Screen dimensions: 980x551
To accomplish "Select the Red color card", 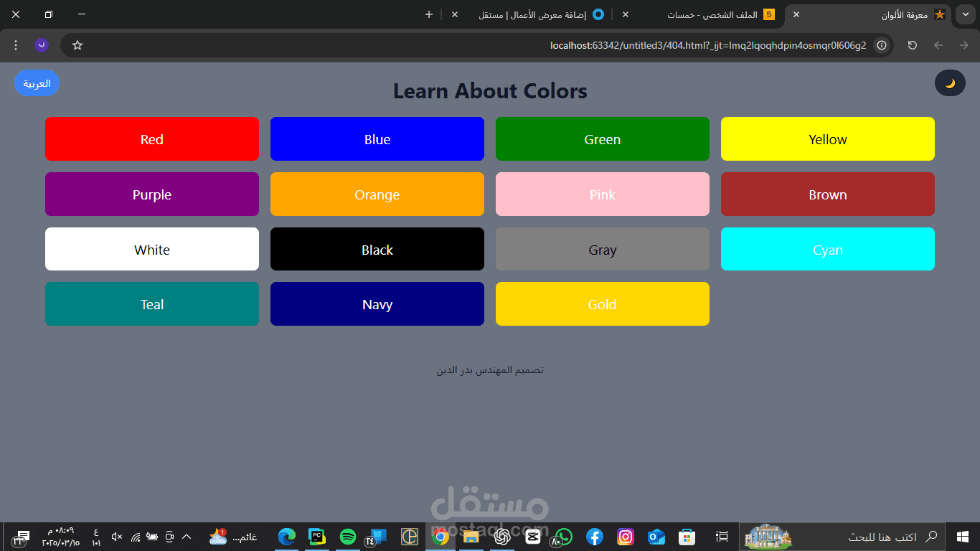I will (152, 139).
